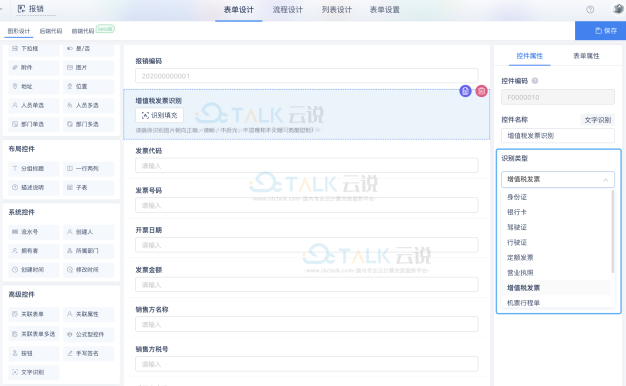Focus the 发票代码 input field
This screenshot has height=386, width=626.
pos(307,166)
